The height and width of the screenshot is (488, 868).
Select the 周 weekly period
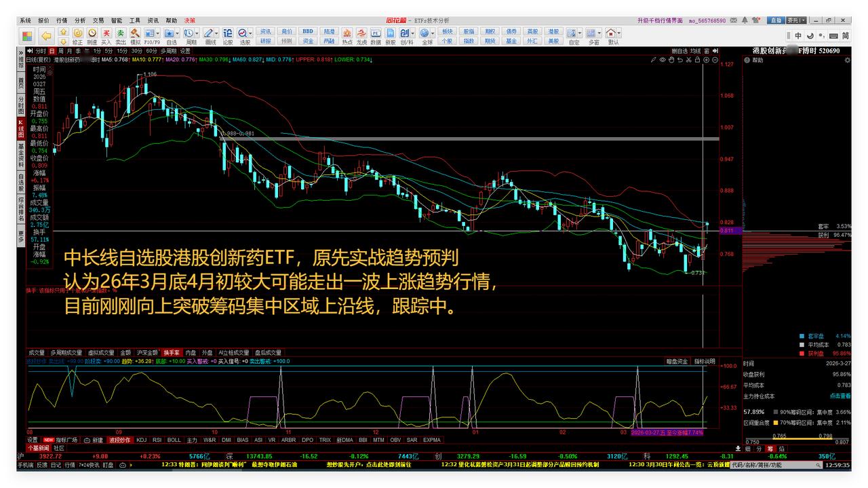(60, 51)
